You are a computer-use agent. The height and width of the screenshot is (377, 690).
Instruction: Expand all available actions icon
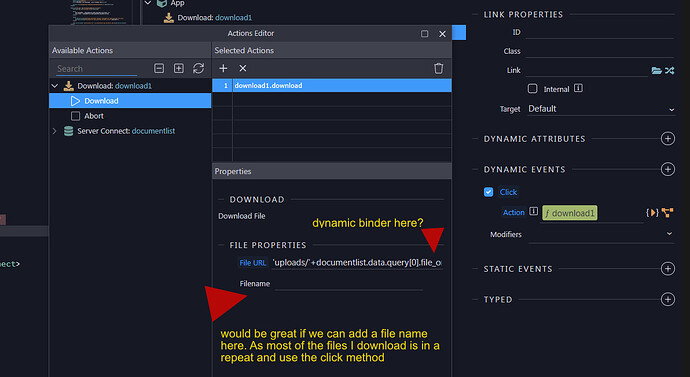tap(179, 68)
